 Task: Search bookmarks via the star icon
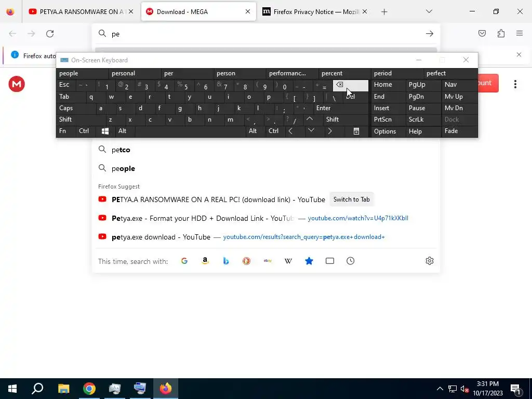[x=309, y=261]
